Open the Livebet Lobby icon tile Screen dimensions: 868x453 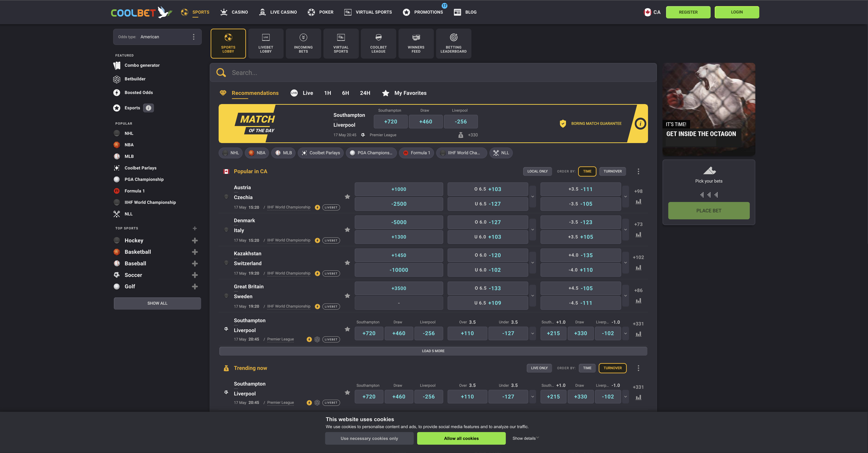[x=266, y=44]
